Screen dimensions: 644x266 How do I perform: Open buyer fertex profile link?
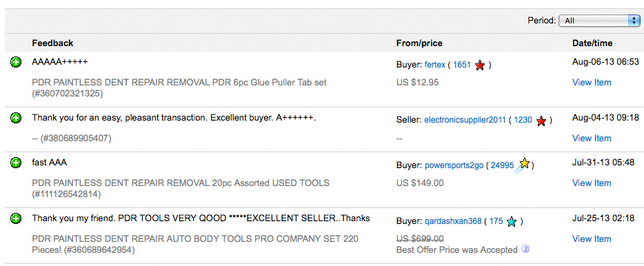pyautogui.click(x=435, y=65)
